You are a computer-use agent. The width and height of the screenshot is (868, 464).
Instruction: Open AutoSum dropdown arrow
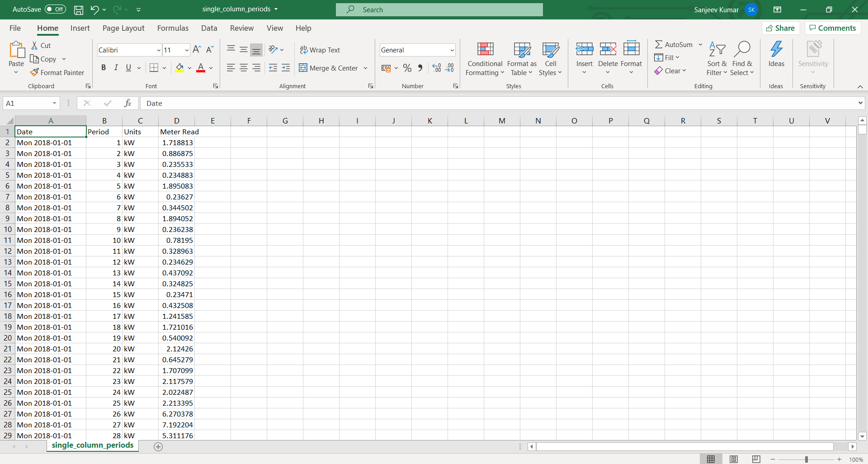700,44
